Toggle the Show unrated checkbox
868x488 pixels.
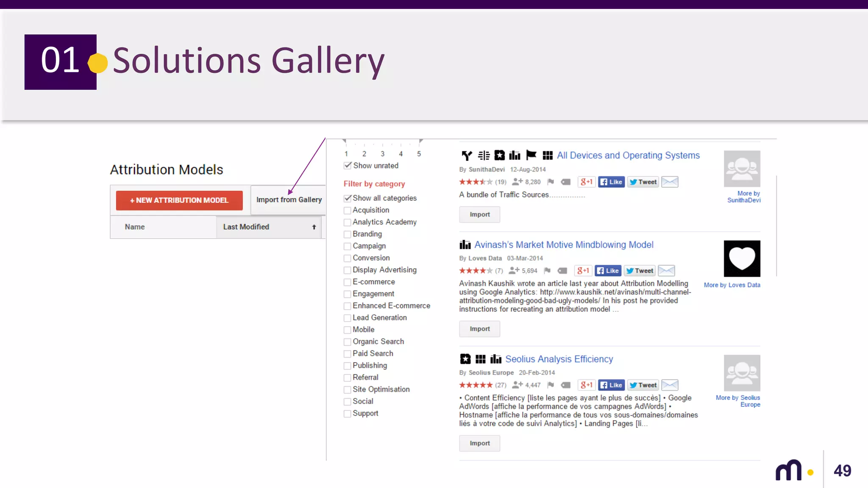(348, 166)
